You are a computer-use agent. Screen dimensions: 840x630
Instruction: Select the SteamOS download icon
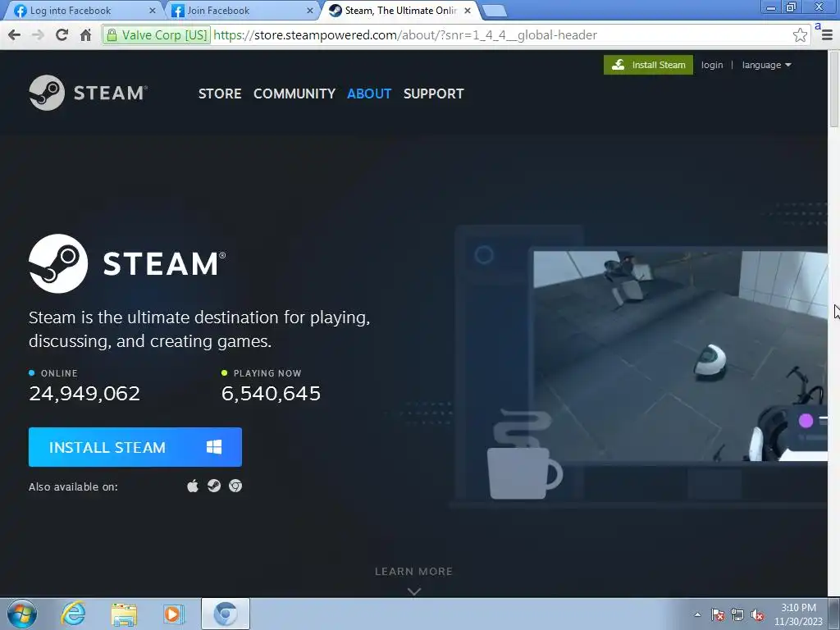[214, 486]
